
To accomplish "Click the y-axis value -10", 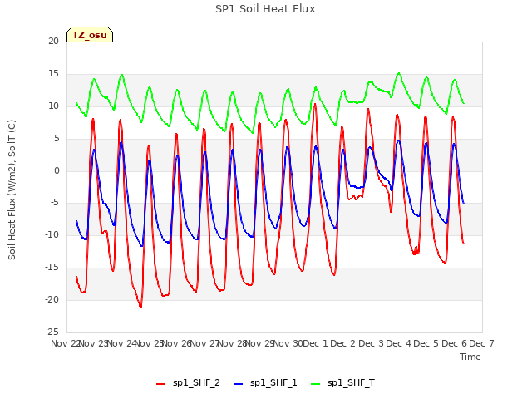I will [52, 235].
